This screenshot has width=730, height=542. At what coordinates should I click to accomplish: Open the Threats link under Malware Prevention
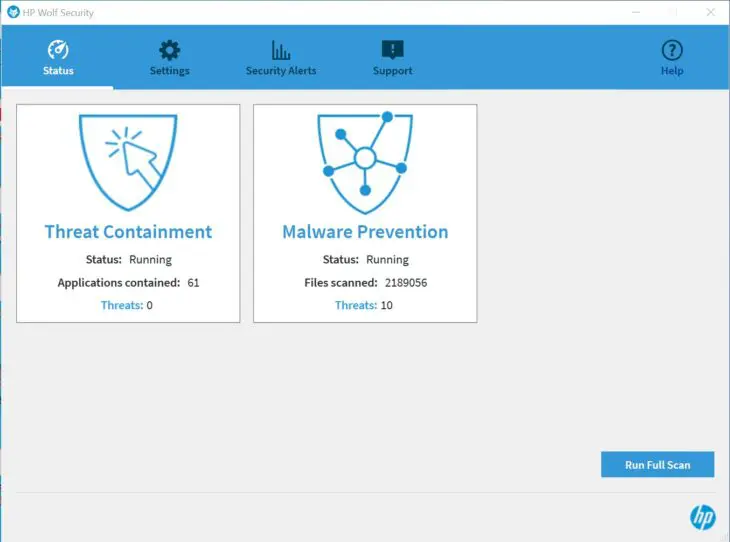356,305
